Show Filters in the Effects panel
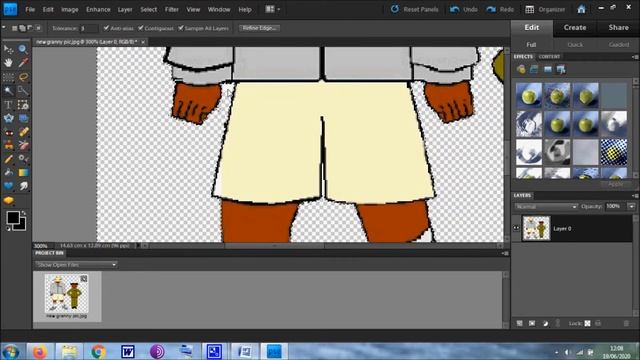640x360 pixels. coord(521,69)
